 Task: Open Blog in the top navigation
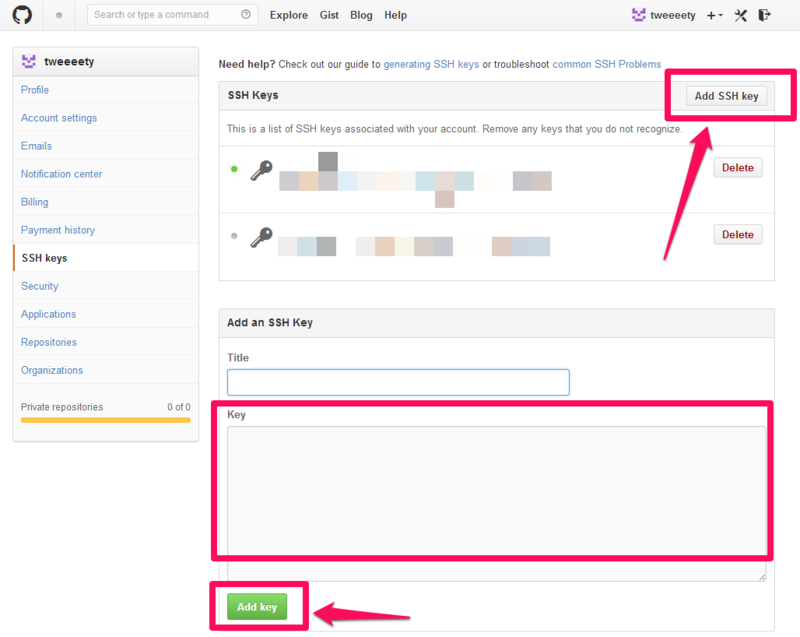[x=361, y=15]
